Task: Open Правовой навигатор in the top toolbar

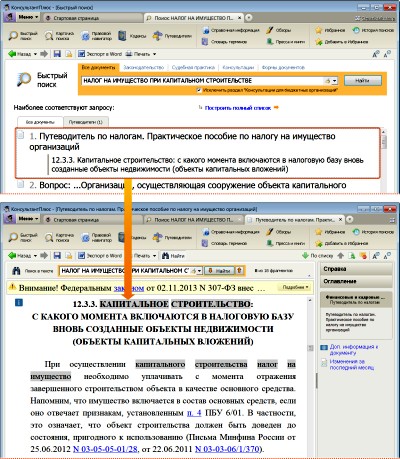Action: (x=97, y=36)
